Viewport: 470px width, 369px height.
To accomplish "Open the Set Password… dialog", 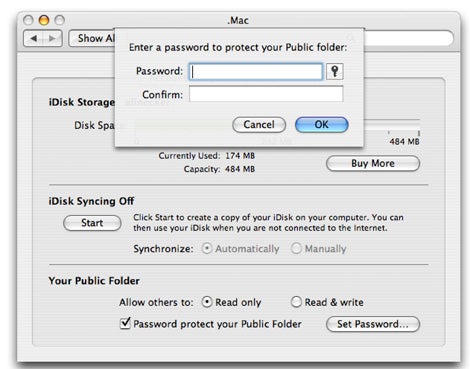I will click(373, 324).
